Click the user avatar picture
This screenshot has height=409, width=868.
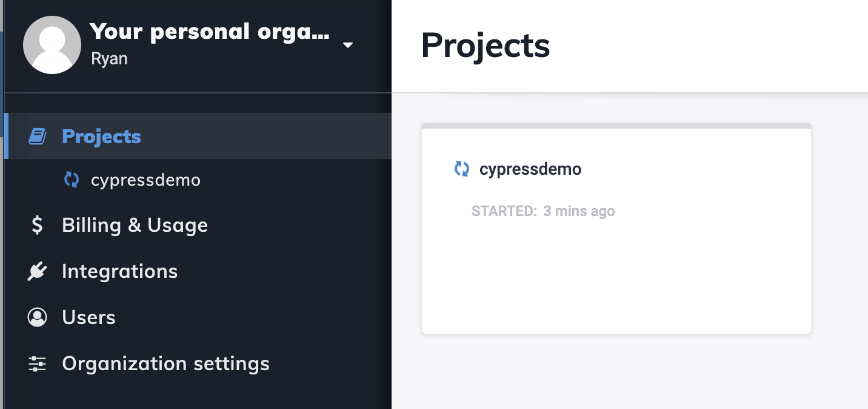[52, 45]
